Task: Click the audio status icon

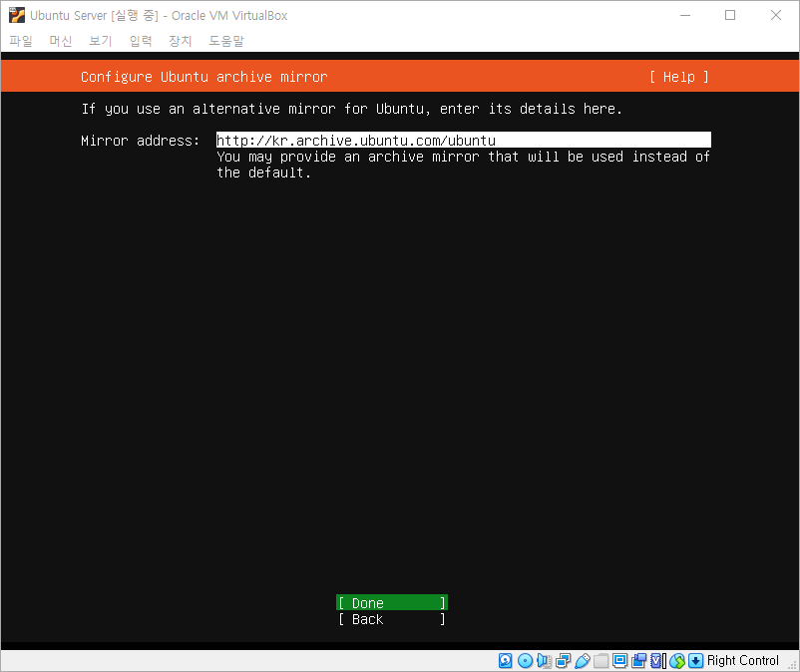Action: pyautogui.click(x=544, y=660)
